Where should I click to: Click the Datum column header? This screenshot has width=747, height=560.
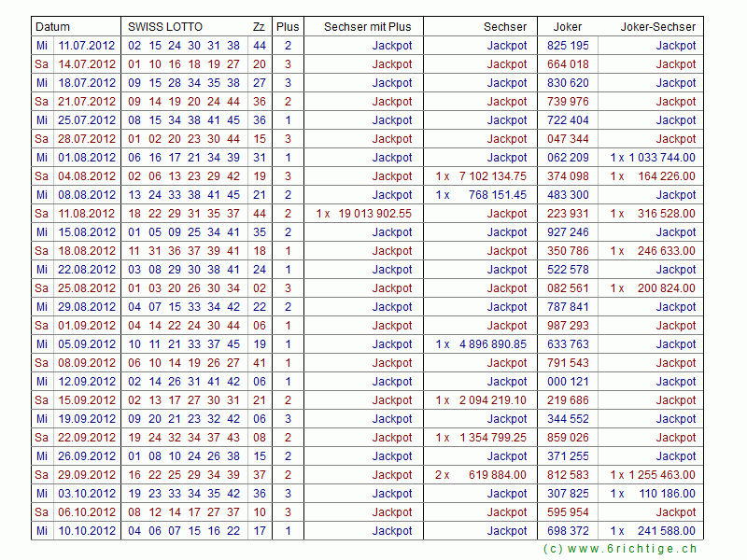pos(52,27)
